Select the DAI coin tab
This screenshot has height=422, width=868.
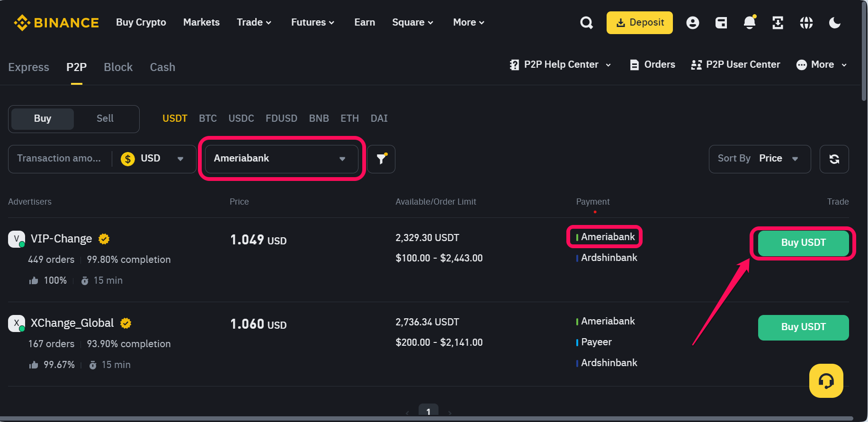379,118
